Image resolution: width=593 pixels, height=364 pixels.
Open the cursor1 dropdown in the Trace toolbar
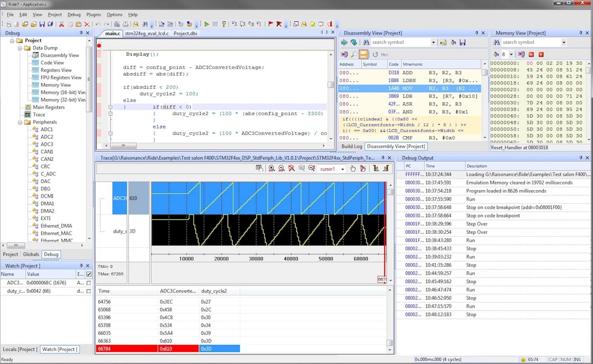click(343, 169)
